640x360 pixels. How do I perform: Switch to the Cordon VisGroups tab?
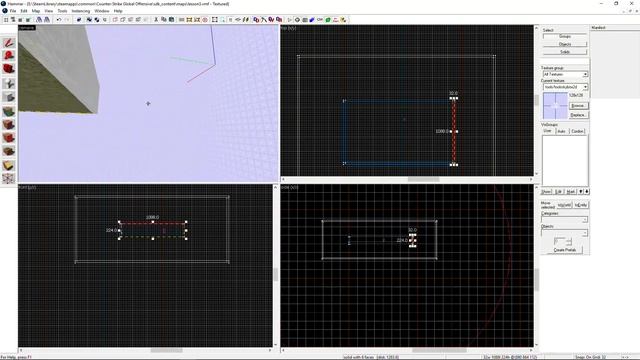coord(577,131)
